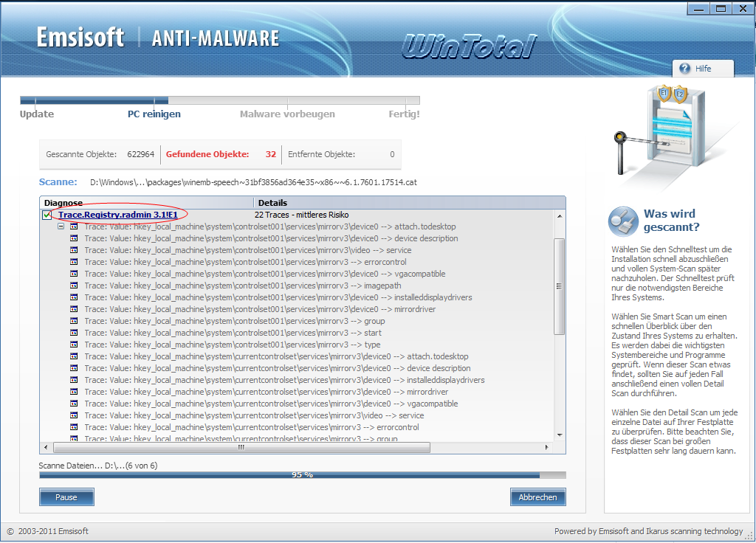
Task: Click the wizard step progress bar
Action: click(220, 100)
